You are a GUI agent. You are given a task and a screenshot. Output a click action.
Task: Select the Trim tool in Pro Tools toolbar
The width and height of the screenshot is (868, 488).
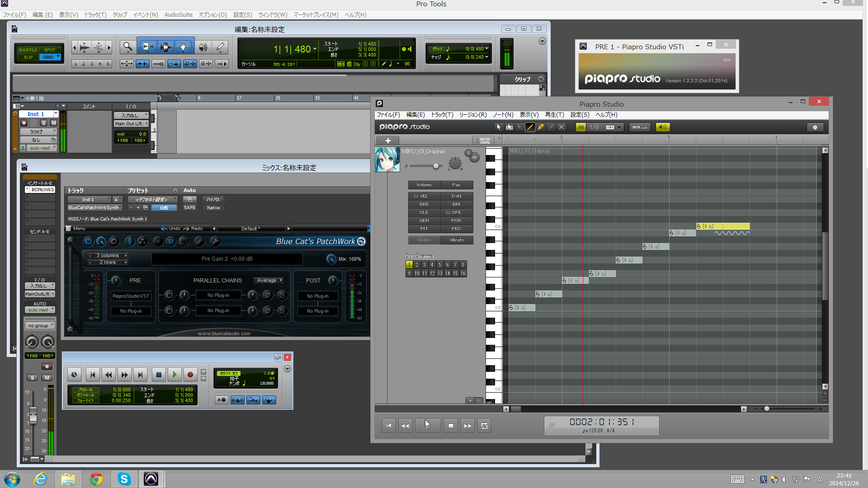click(147, 47)
